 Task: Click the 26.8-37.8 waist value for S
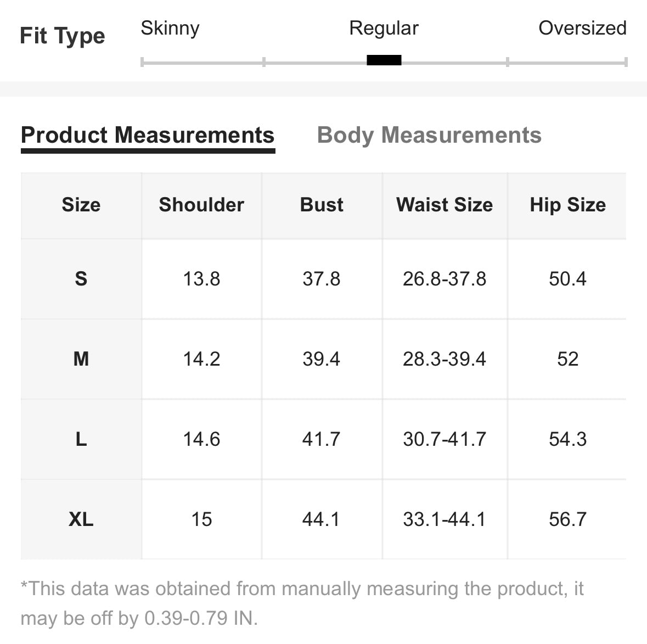(445, 279)
